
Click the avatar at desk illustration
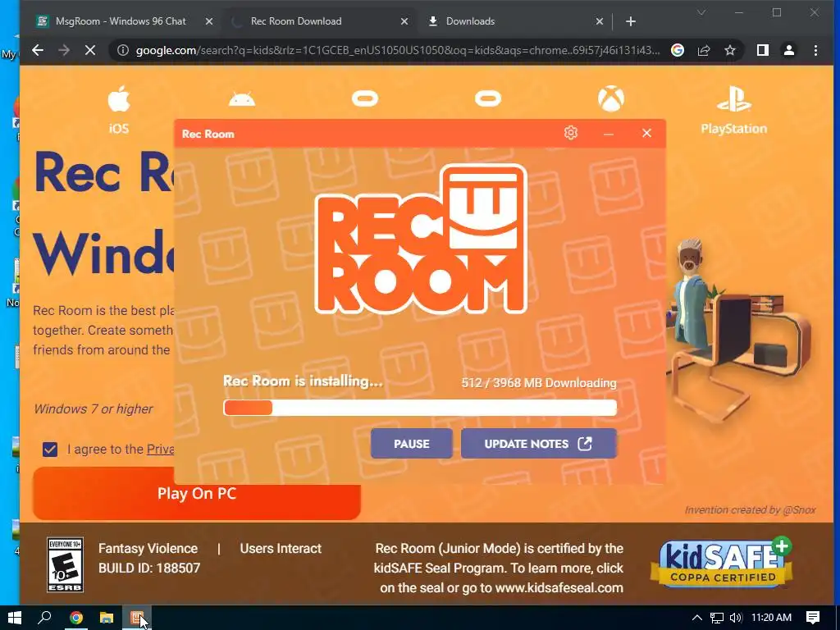pos(738,331)
